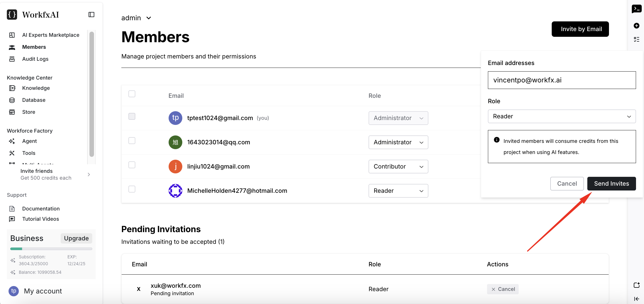Open the terminal icon at top right
Screen dimensions: 644x304
pos(636,9)
